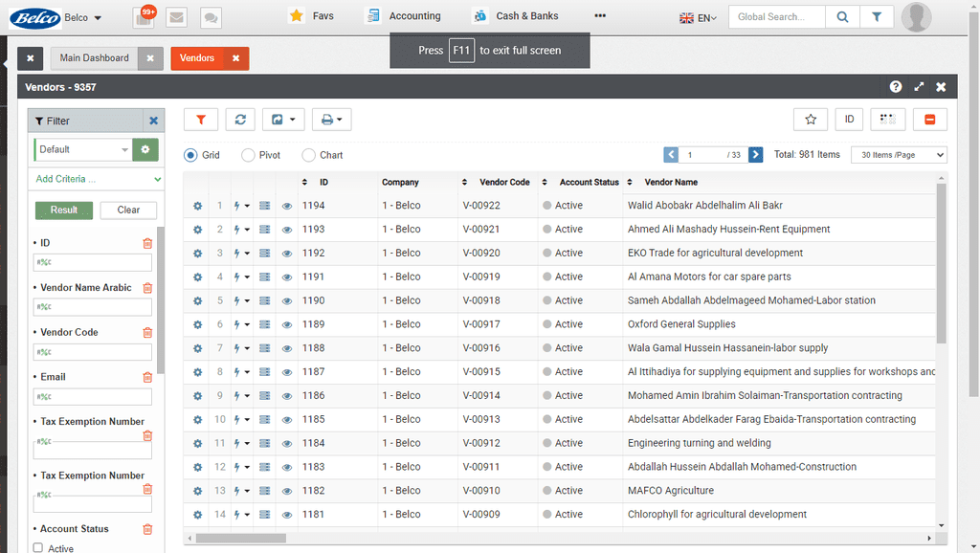The width and height of the screenshot is (980, 553).
Task: Switch to the Vendors tab
Action: [x=197, y=57]
